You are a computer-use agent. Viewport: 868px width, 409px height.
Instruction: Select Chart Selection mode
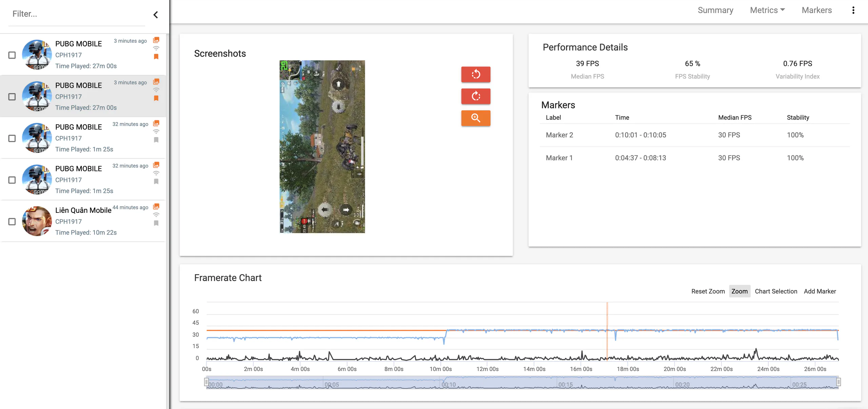776,291
